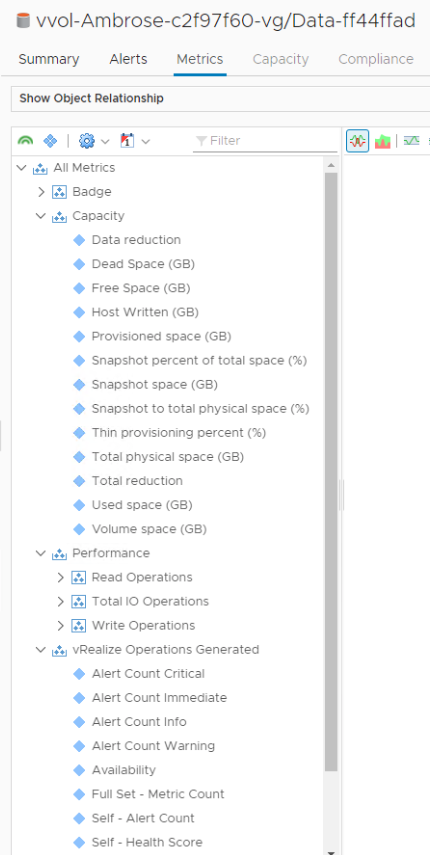Collapse the vRealize Operations Generated group
Viewport: 430px width, 855px height.
coord(41,650)
